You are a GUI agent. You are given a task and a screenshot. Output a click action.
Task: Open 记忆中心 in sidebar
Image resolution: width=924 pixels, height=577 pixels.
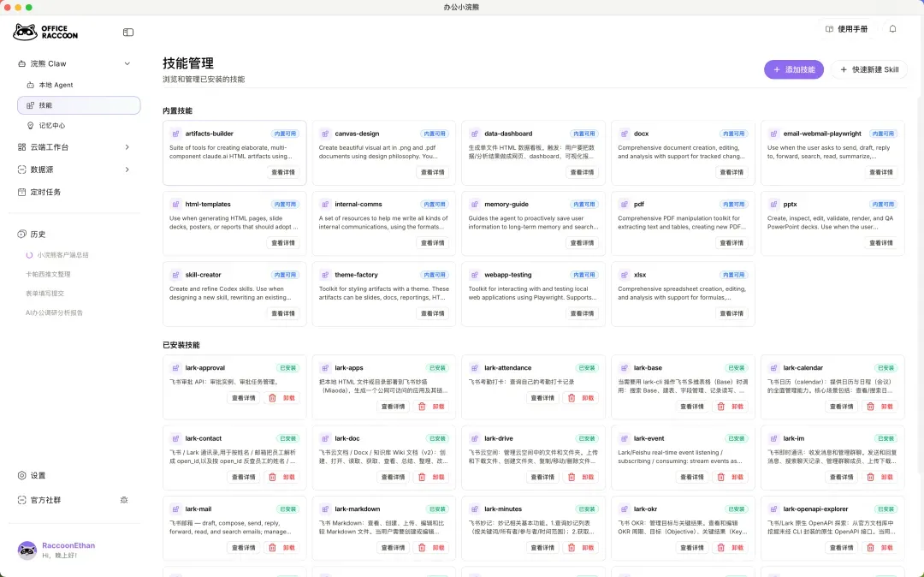coord(79,126)
